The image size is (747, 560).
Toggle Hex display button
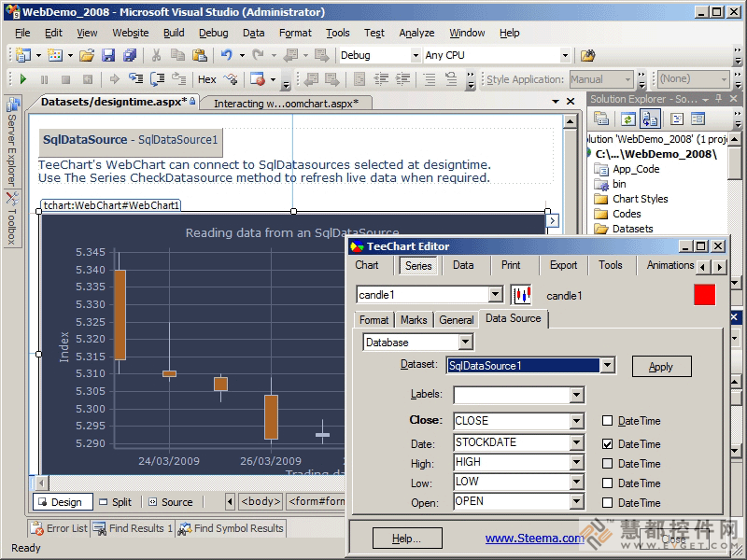click(206, 79)
